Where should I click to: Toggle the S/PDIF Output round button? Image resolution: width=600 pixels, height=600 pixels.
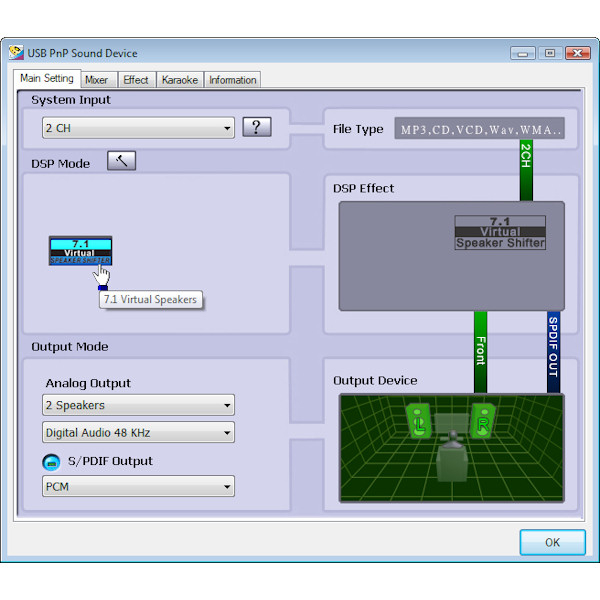pos(51,462)
